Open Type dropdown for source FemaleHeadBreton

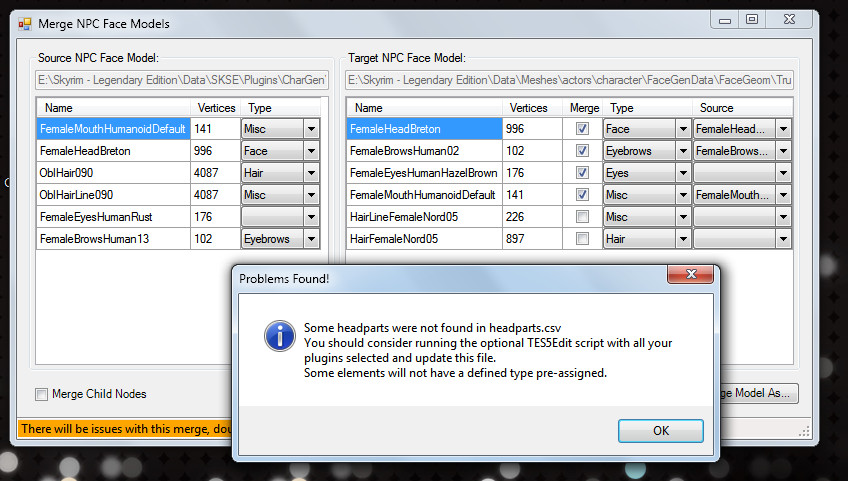point(311,150)
